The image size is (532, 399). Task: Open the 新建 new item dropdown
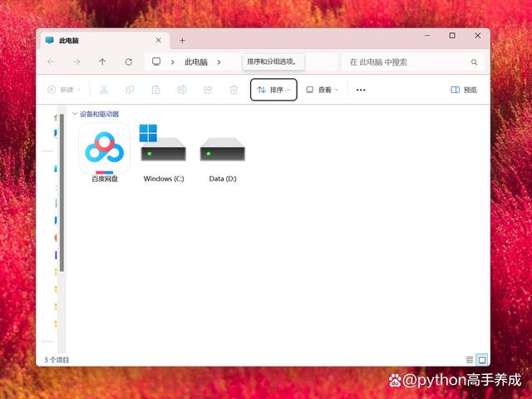click(64, 90)
